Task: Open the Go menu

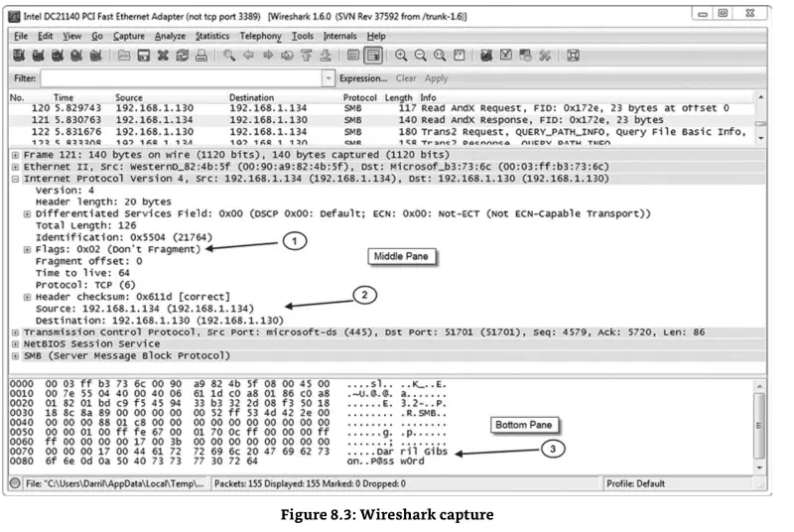Action: (97, 36)
